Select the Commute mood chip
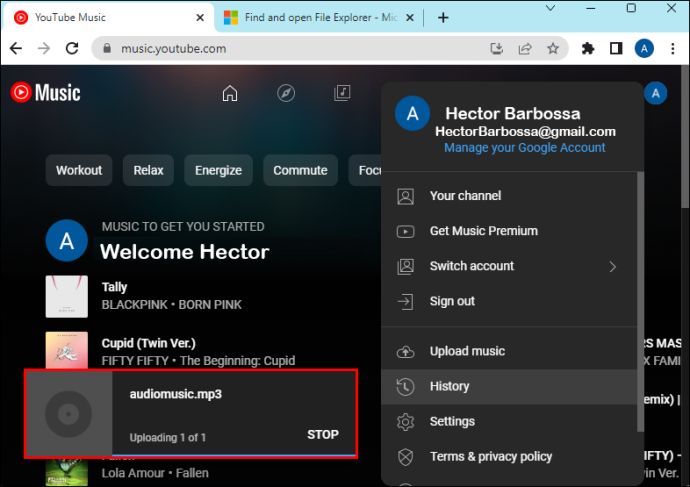 [x=300, y=170]
